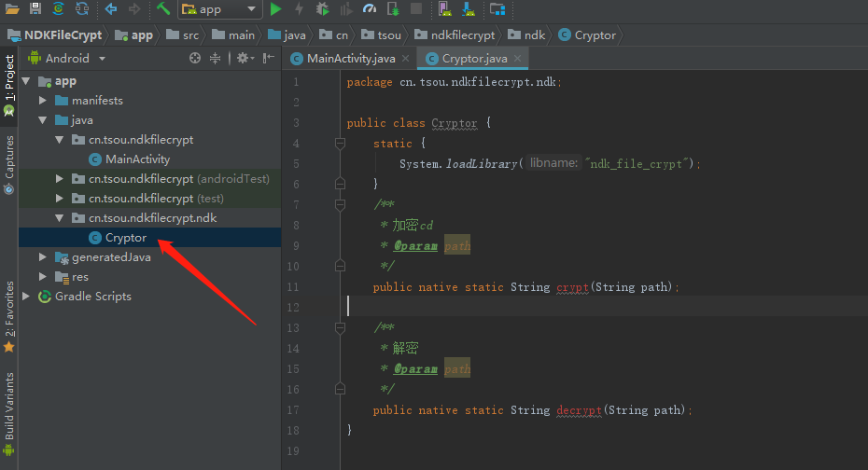Viewport: 868px width, 470px height.
Task: Click the Apply Changes lightning icon
Action: [x=299, y=8]
